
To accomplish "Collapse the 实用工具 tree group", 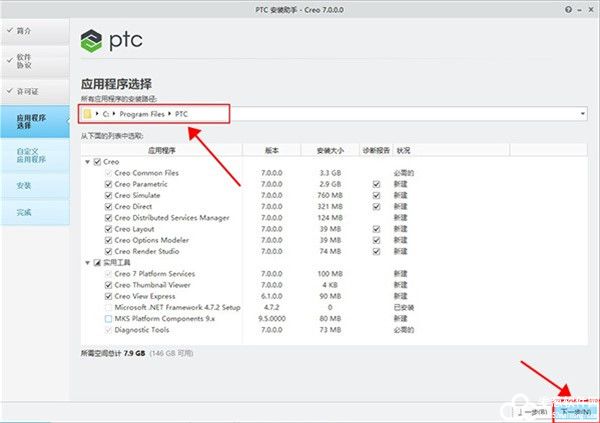I will tap(87, 263).
